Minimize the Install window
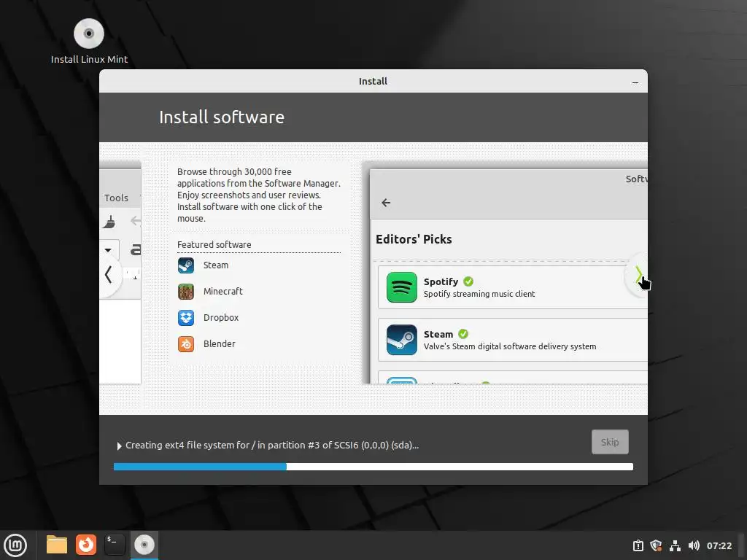The width and height of the screenshot is (747, 560). point(635,82)
